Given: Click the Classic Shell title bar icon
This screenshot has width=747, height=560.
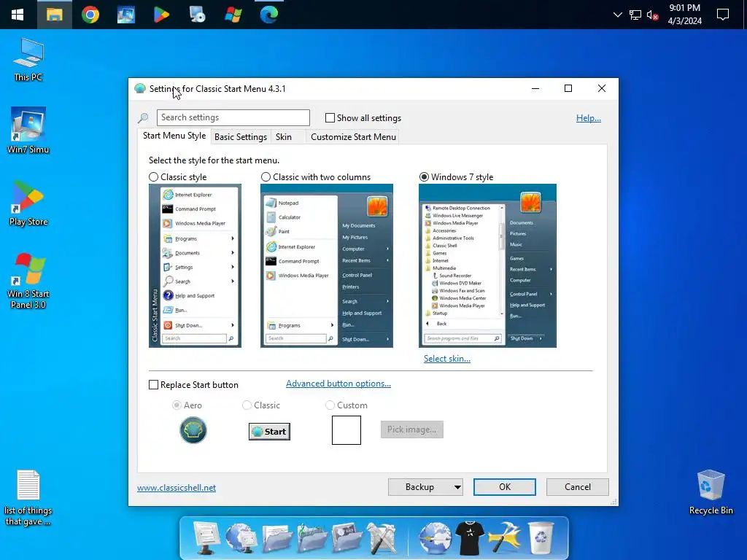Looking at the screenshot, I should click(140, 88).
